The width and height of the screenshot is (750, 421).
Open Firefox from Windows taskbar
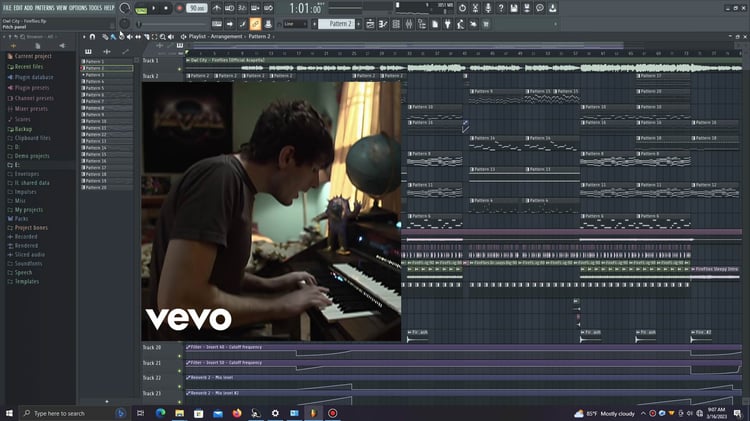tap(237, 413)
